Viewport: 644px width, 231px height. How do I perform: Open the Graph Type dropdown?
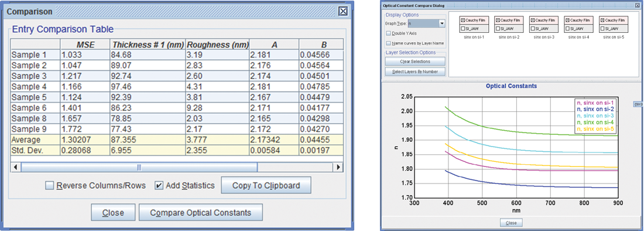441,24
